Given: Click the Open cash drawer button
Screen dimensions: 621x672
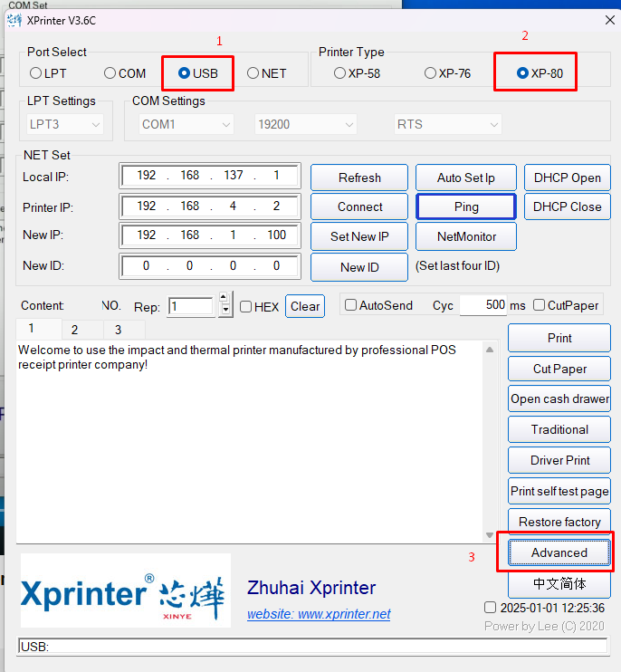Looking at the screenshot, I should pos(559,398).
